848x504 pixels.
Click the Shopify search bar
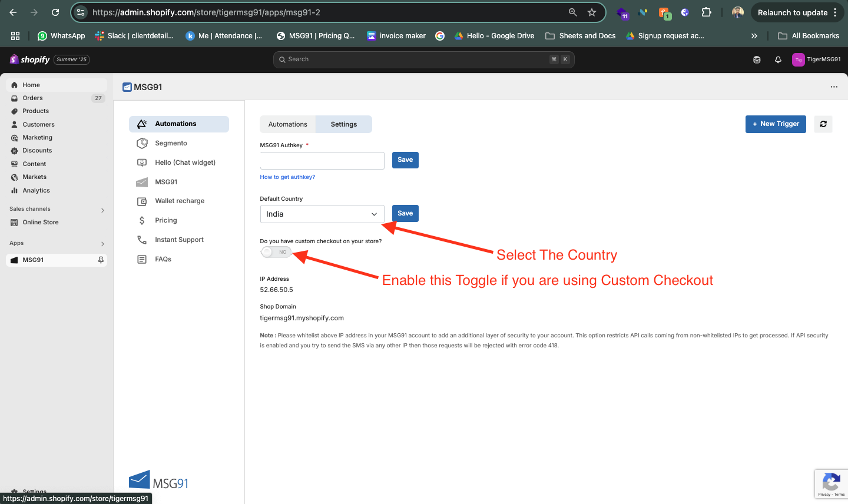pos(423,59)
